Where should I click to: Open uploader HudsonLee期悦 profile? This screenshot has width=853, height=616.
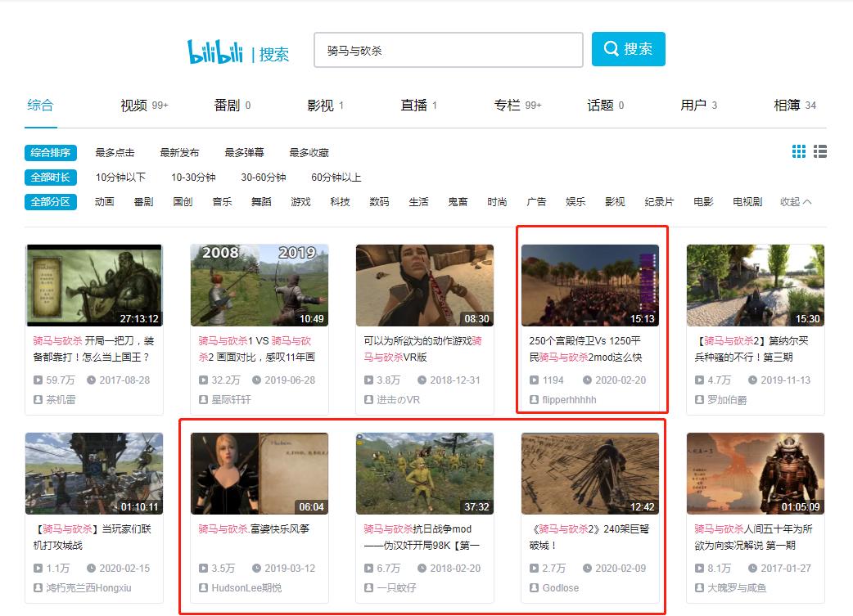tap(246, 587)
